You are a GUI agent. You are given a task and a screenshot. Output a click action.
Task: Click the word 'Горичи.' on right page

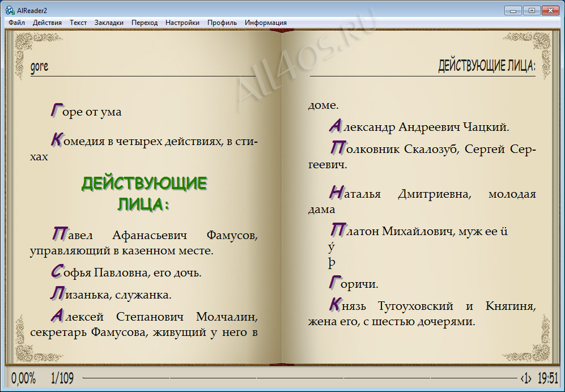point(354,284)
